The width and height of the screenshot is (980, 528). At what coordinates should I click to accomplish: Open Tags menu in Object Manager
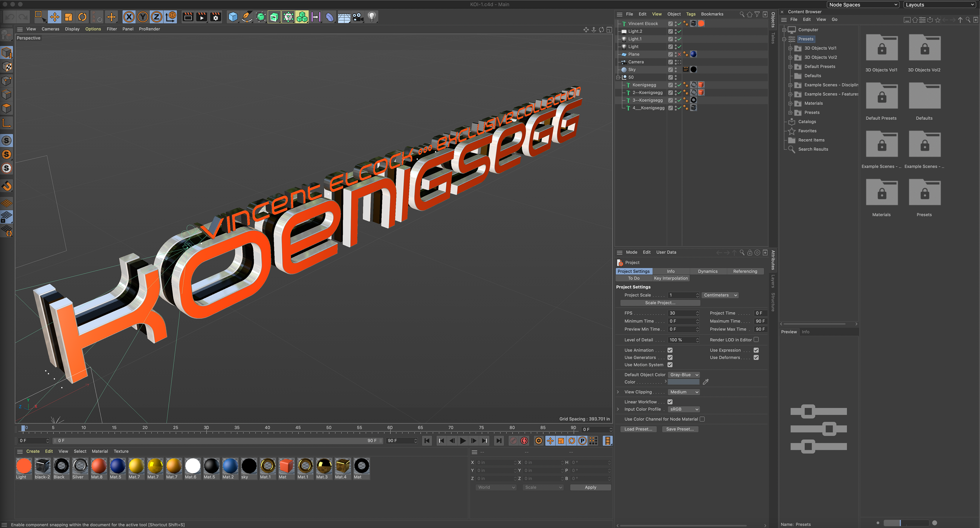[x=691, y=14]
